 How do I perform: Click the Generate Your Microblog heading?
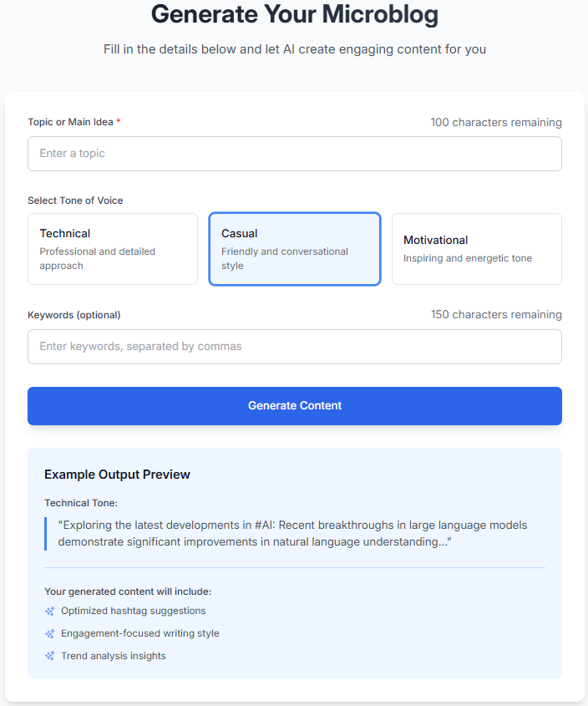pos(294,14)
